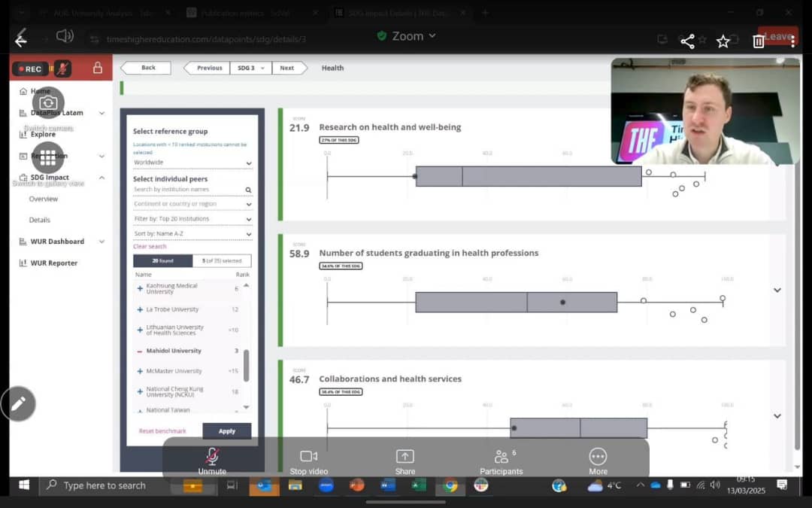Expand the DataPlus Latam sidebar section
Image resolution: width=812 pixels, height=508 pixels.
click(102, 113)
